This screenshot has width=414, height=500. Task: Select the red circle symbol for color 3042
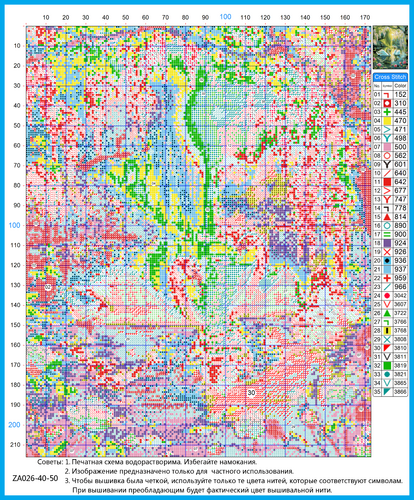coord(387,295)
